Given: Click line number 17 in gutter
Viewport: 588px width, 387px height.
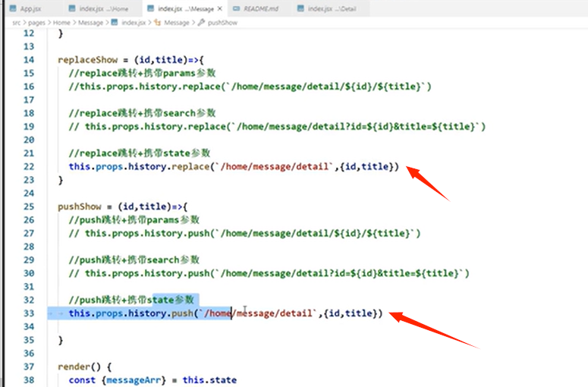Looking at the screenshot, I should pos(29,99).
